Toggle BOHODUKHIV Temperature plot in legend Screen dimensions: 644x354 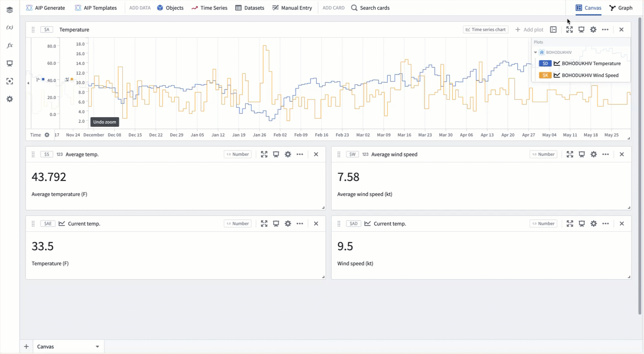click(x=591, y=64)
